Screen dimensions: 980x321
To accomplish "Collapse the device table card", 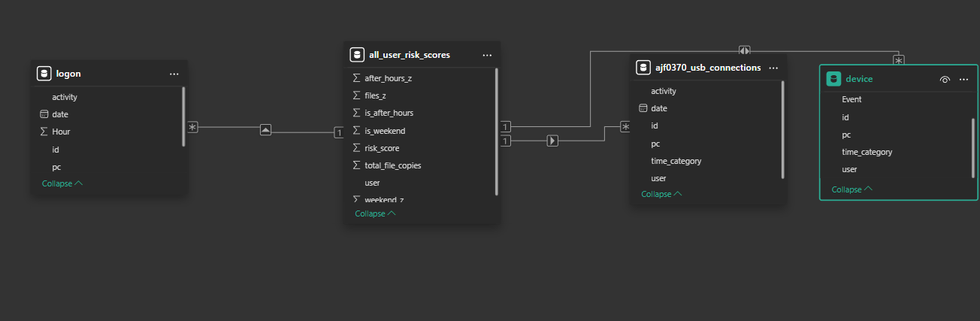I will [x=851, y=189].
